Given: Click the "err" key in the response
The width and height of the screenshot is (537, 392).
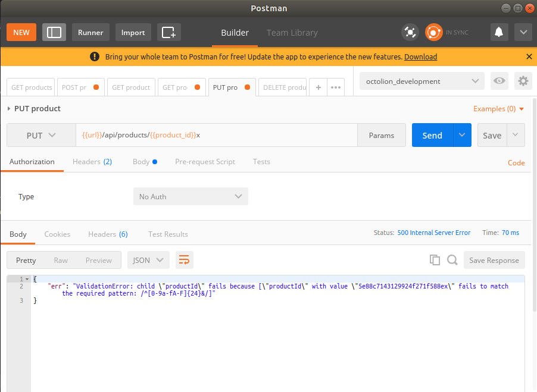Looking at the screenshot, I should click(57, 286).
